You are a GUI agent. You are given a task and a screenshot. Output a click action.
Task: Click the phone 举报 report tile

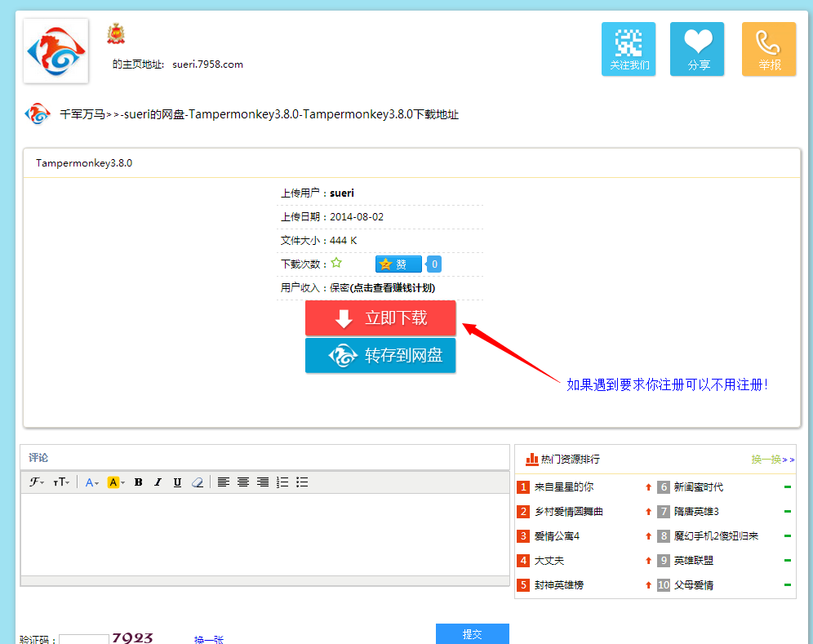coord(769,49)
